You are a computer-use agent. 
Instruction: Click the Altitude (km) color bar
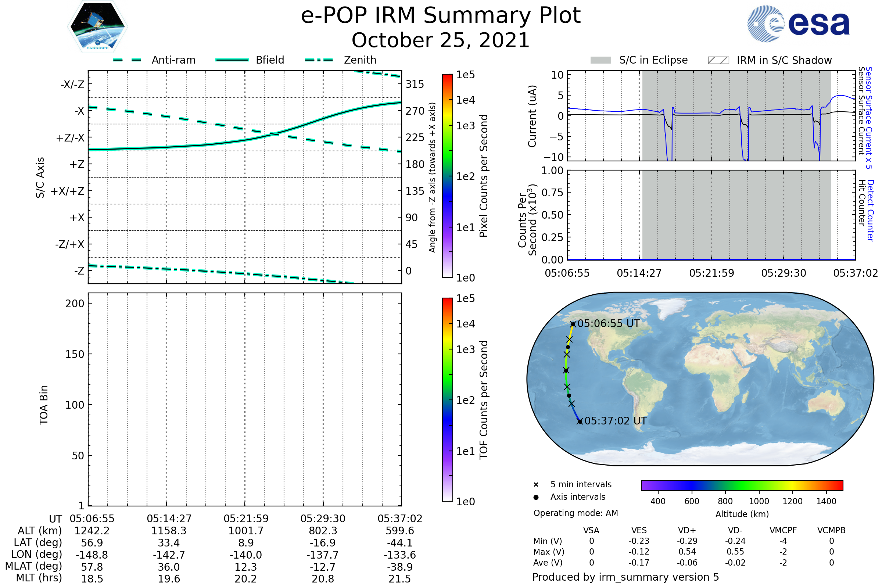tap(742, 485)
